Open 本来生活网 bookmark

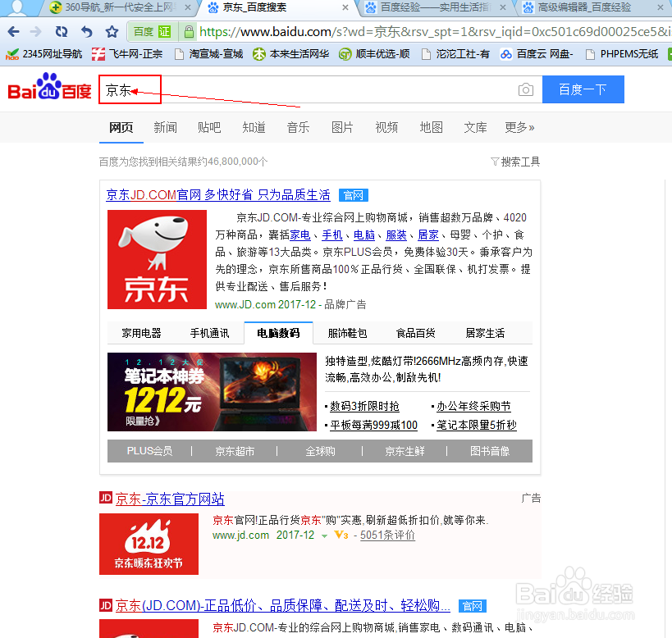click(x=290, y=54)
